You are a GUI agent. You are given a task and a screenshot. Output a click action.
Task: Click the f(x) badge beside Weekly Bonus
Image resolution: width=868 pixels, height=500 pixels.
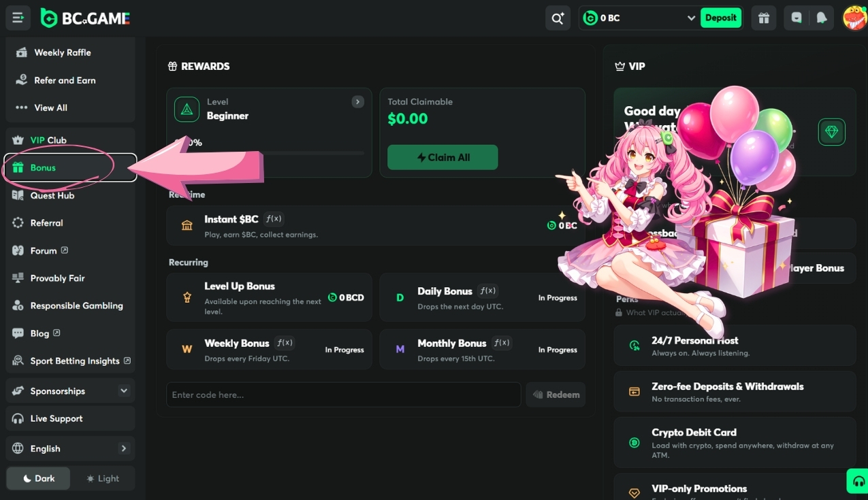click(x=285, y=343)
